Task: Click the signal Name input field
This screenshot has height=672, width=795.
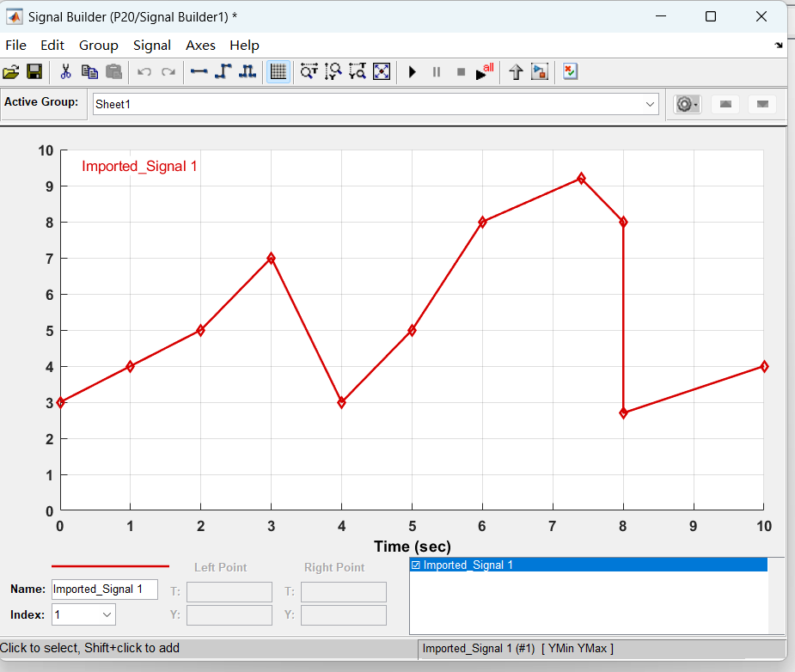Action: click(x=105, y=590)
